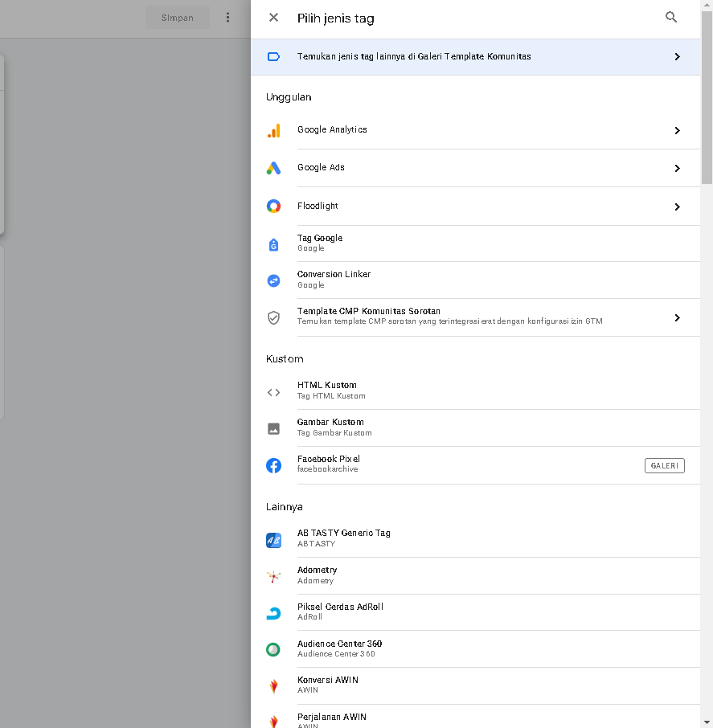713x728 pixels.
Task: Click the Perjalanan AWIN flame icon
Action: (273, 722)
